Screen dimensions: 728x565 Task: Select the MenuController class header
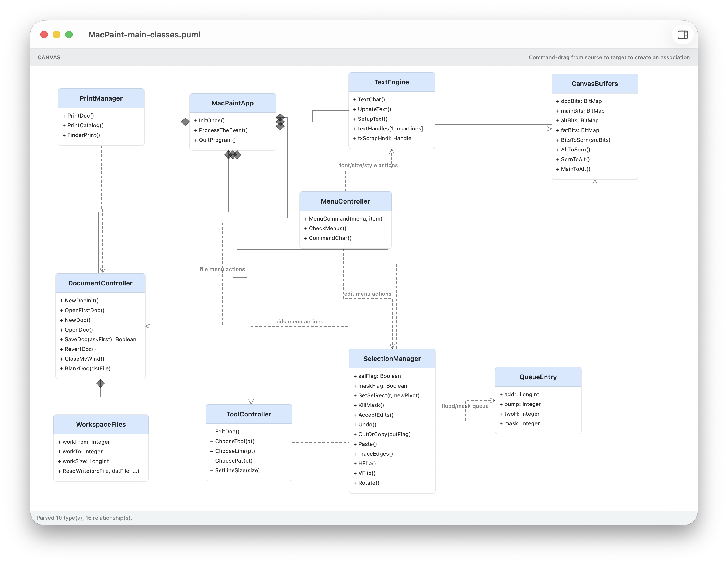click(346, 201)
